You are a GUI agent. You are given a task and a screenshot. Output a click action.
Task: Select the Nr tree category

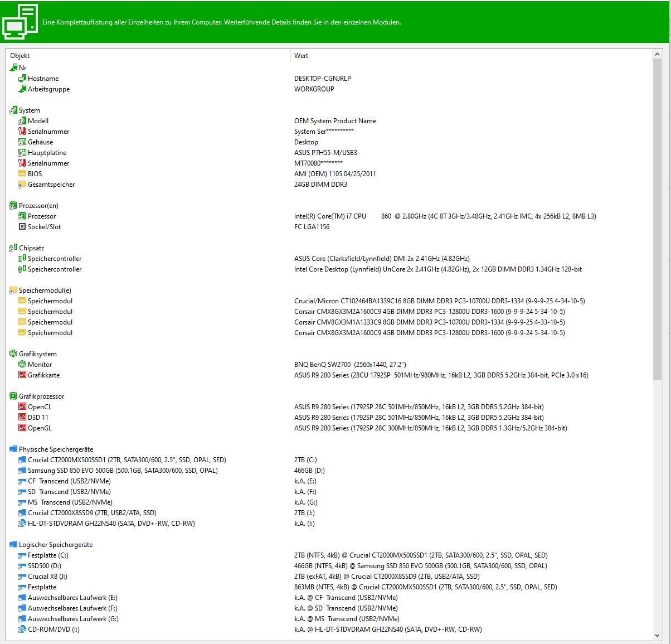[23, 68]
